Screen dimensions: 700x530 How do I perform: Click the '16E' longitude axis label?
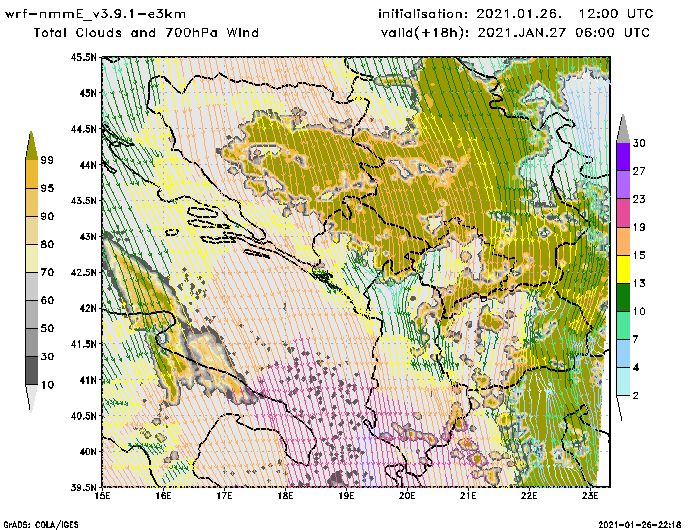(x=163, y=496)
